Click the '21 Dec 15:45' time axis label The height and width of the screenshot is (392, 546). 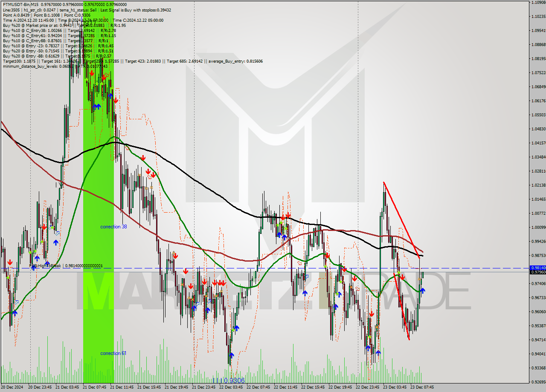click(149, 387)
